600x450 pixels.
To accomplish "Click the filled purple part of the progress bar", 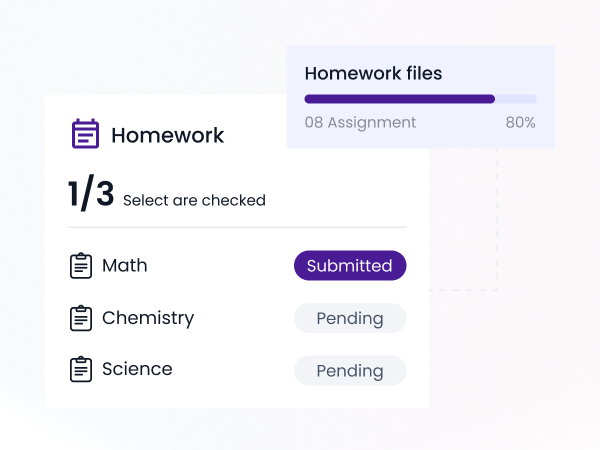I will click(x=400, y=99).
